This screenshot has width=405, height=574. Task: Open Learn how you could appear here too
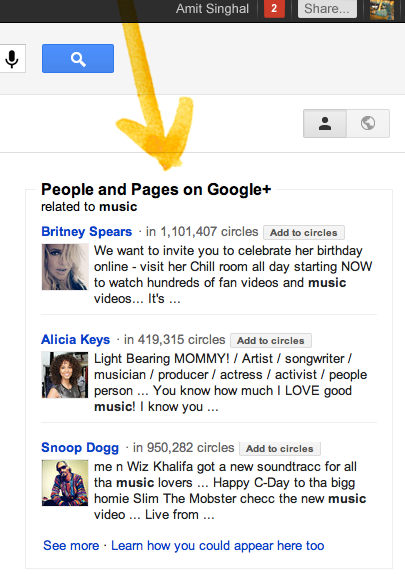218,545
